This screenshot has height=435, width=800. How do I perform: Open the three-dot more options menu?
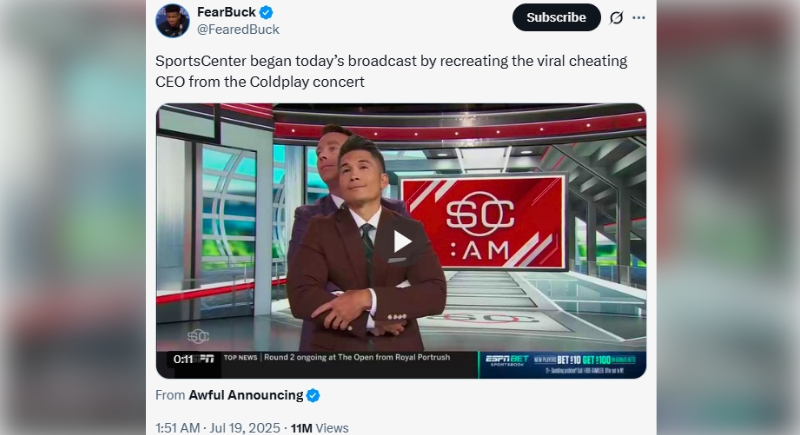click(x=639, y=18)
